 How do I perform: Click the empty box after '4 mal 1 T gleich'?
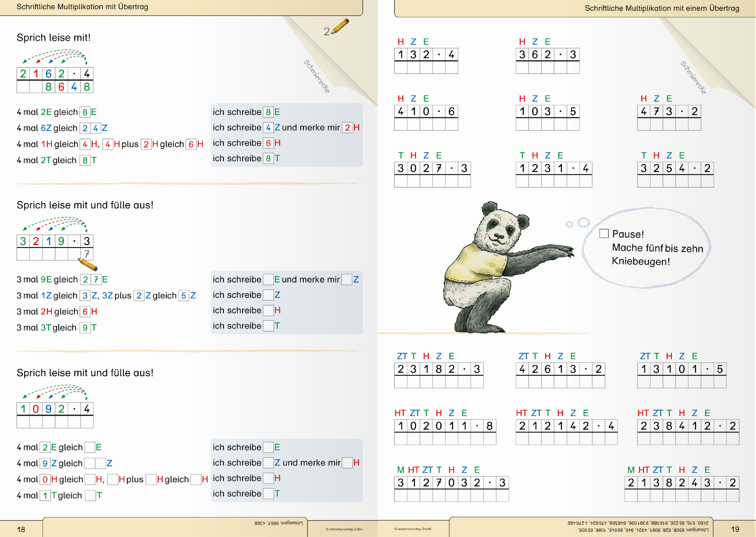point(90,495)
